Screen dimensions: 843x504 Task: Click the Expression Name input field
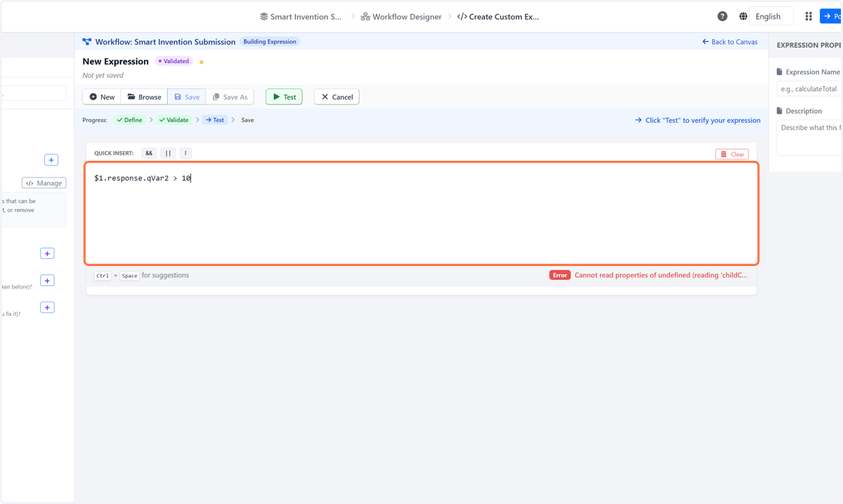[809, 89]
